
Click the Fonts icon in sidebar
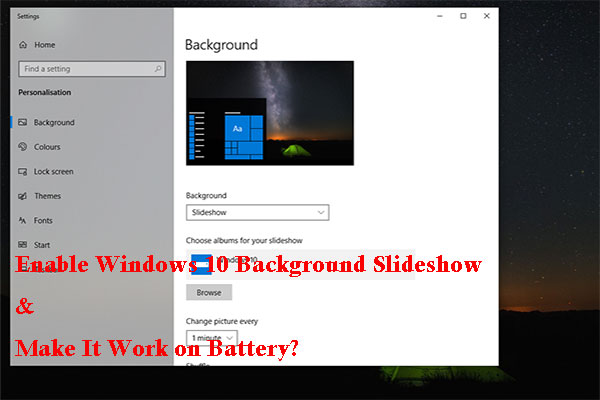tap(22, 220)
